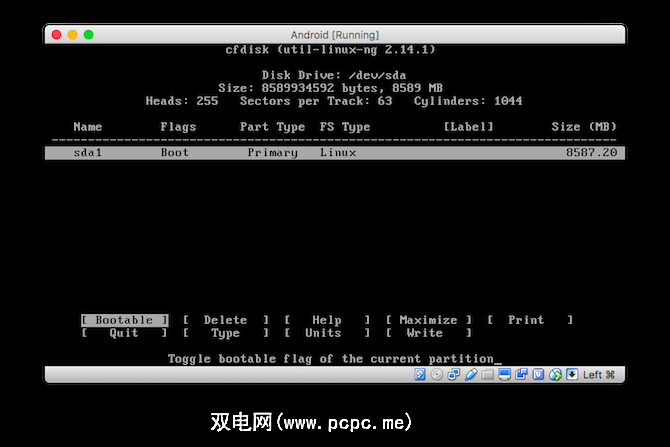The width and height of the screenshot is (670, 447).
Task: Click Linux FS type in sda1 row
Action: 338,153
